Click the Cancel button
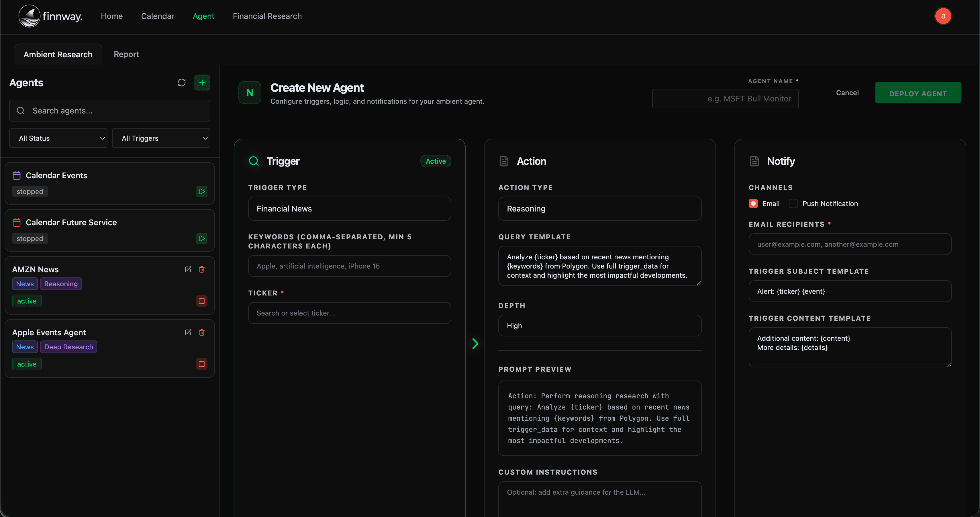The height and width of the screenshot is (517, 980). (x=847, y=93)
